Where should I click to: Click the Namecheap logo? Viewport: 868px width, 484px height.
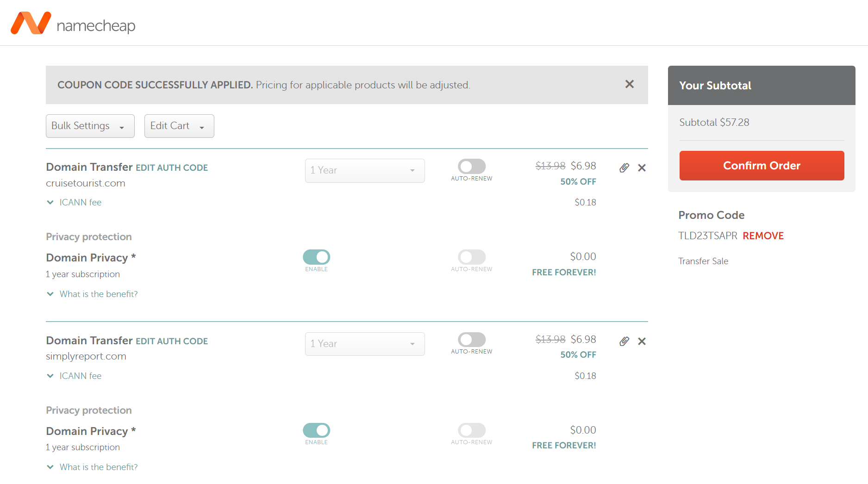click(73, 23)
